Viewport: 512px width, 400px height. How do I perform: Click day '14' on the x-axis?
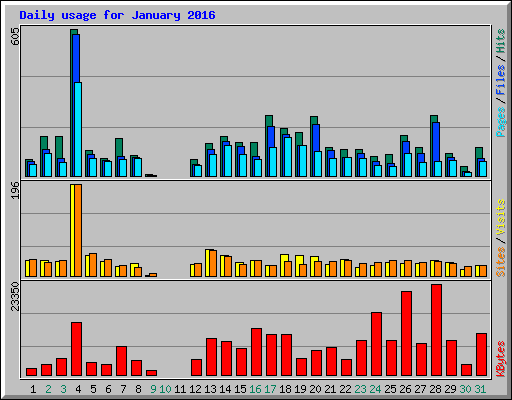(225, 389)
